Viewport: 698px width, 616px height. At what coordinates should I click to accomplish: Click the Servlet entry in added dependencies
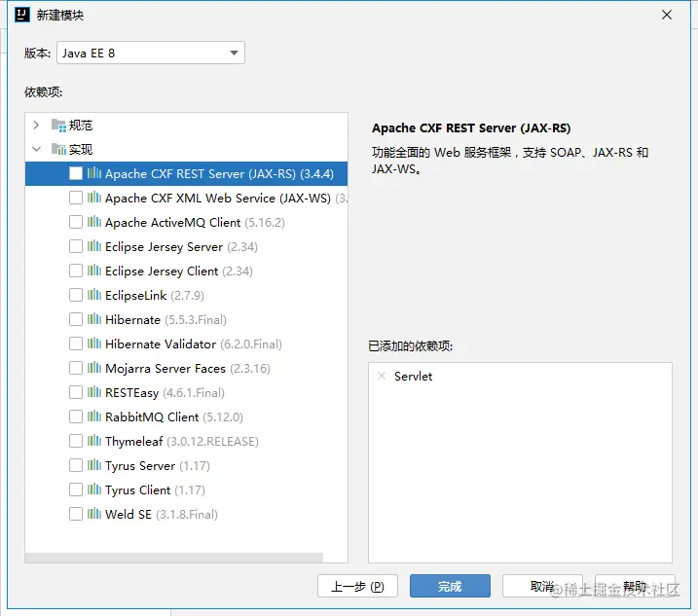[x=413, y=376]
